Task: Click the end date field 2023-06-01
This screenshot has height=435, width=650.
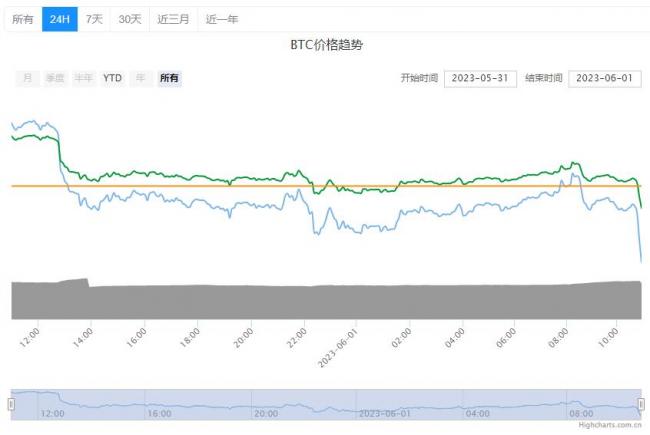Action: tap(604, 78)
